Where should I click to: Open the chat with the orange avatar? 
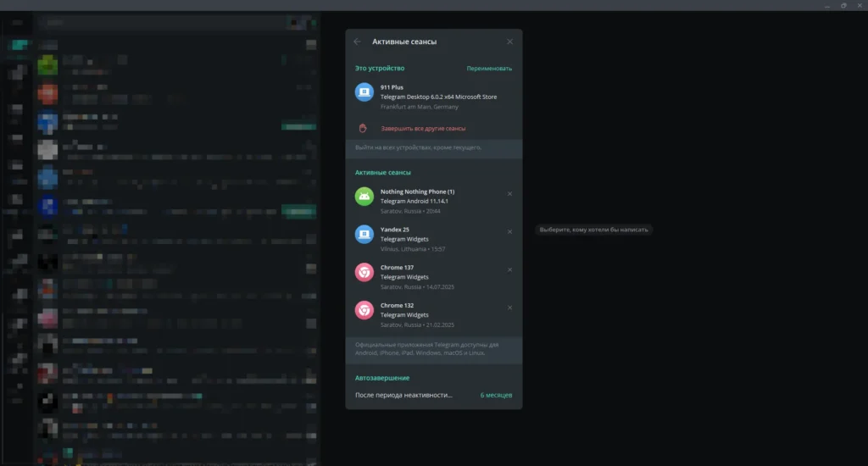pyautogui.click(x=47, y=93)
